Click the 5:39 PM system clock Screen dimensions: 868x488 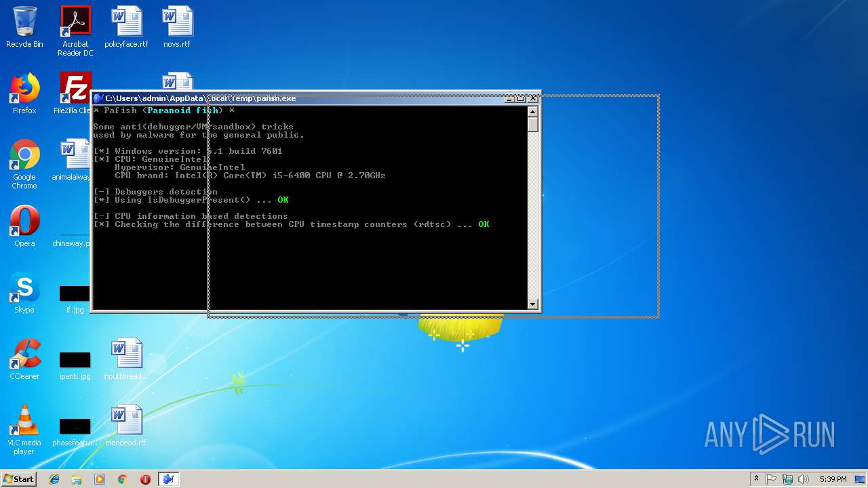pyautogui.click(x=833, y=479)
